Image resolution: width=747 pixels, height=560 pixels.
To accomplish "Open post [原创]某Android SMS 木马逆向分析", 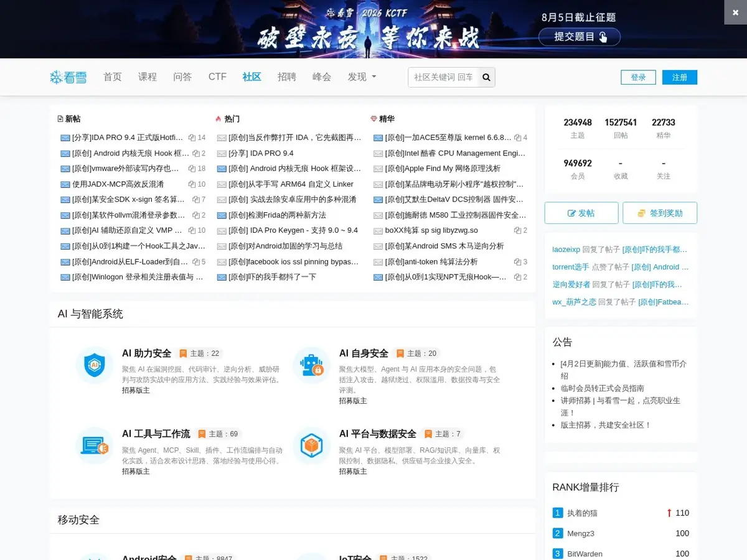I will (x=444, y=246).
